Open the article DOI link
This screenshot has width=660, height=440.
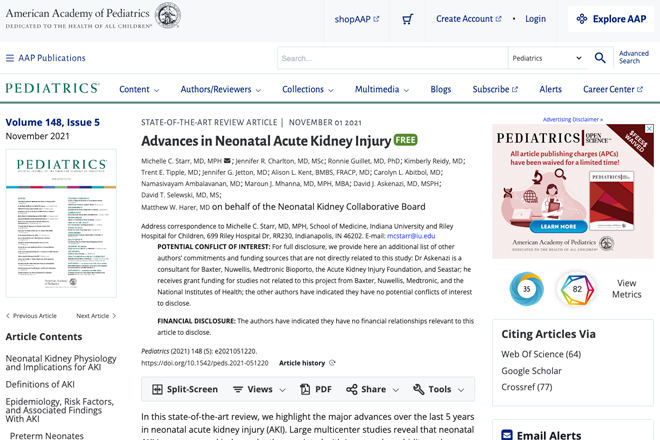point(205,363)
